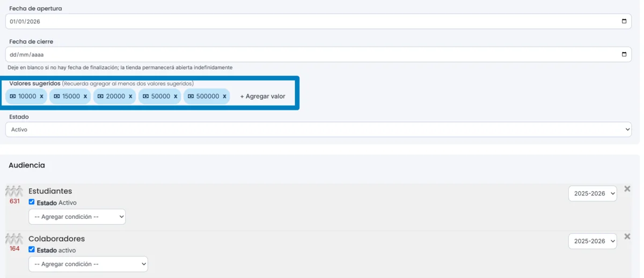Open calendar picker for Fecha de apertura
This screenshot has height=278, width=644.
point(624,21)
